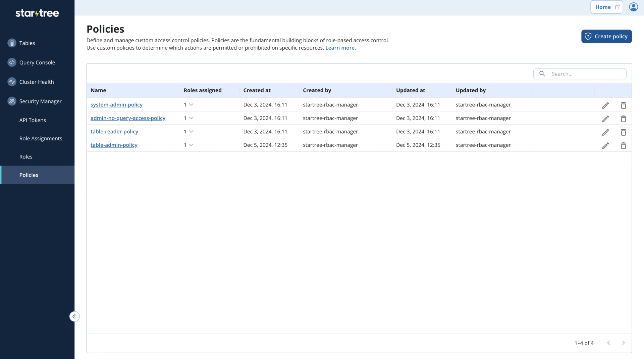Screen dimensions: 644x359
Task: Edit table-admin-policy using the pencil icon
Action: coord(605,145)
